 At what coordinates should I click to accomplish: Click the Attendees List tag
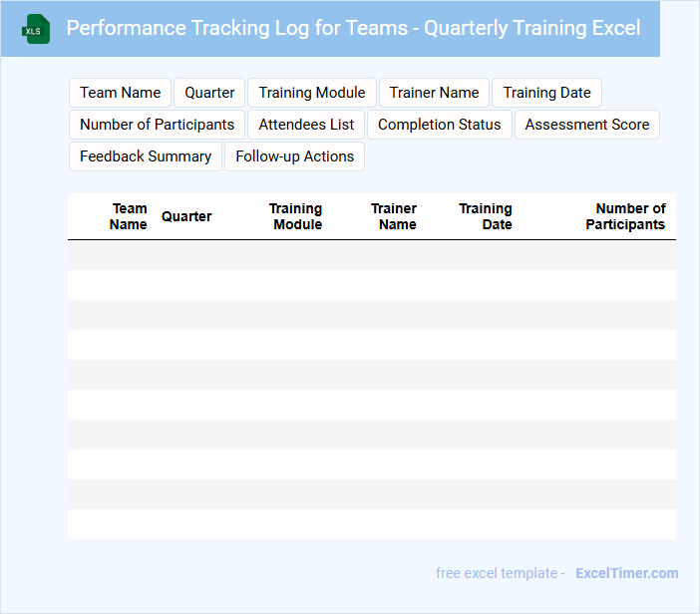click(306, 125)
